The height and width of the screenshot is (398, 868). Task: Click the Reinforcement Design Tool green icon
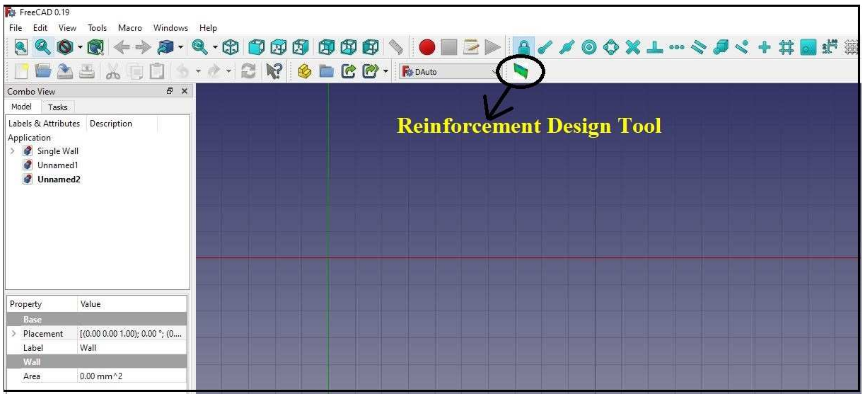(521, 71)
